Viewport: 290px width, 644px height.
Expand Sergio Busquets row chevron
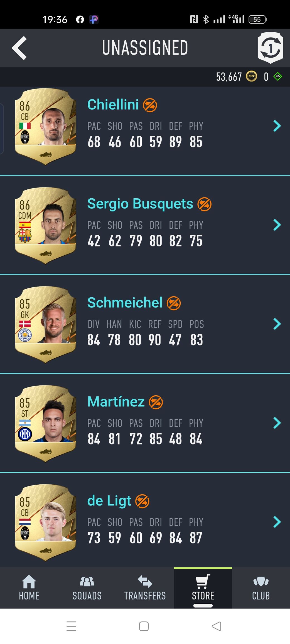277,225
